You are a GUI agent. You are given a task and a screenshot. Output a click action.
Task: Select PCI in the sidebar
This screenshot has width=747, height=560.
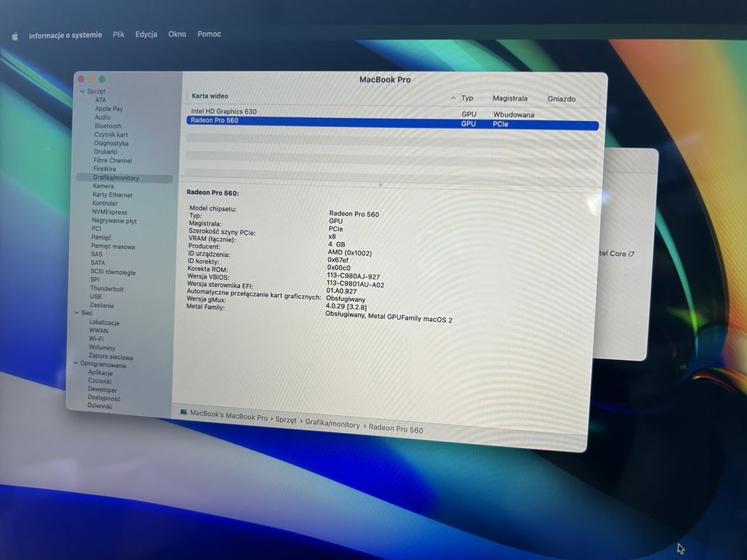96,228
